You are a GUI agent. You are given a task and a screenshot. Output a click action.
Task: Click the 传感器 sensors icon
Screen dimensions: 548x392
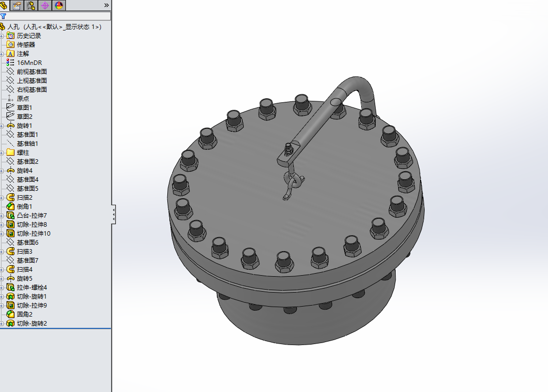[x=10, y=45]
